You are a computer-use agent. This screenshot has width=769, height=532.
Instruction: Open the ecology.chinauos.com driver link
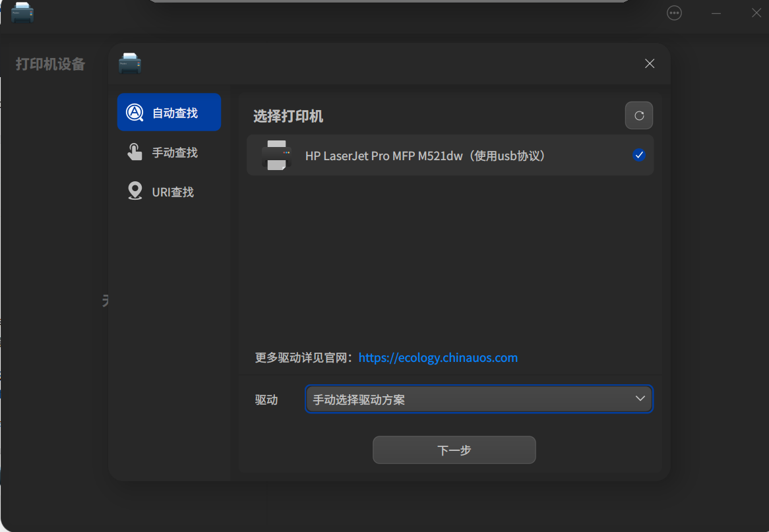(x=438, y=357)
